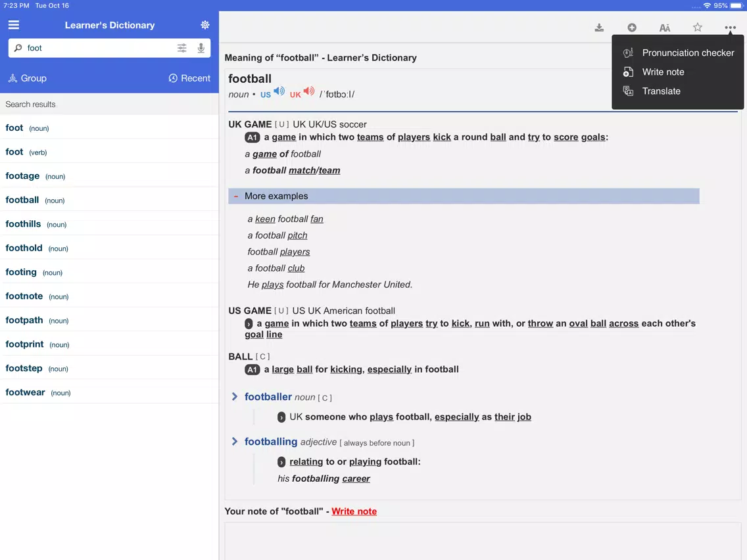This screenshot has width=747, height=560.
Task: Select foot (verb) search result
Action: [110, 152]
